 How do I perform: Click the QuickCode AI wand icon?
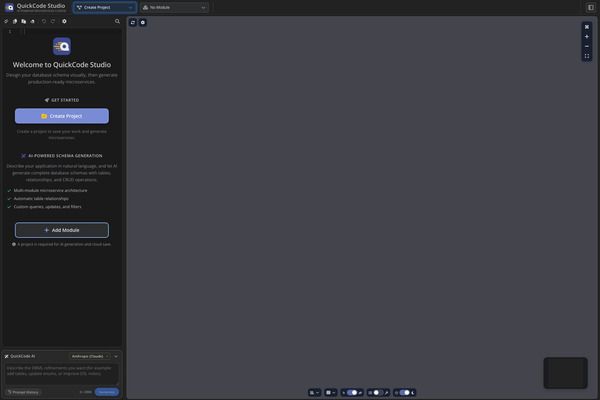click(x=7, y=356)
